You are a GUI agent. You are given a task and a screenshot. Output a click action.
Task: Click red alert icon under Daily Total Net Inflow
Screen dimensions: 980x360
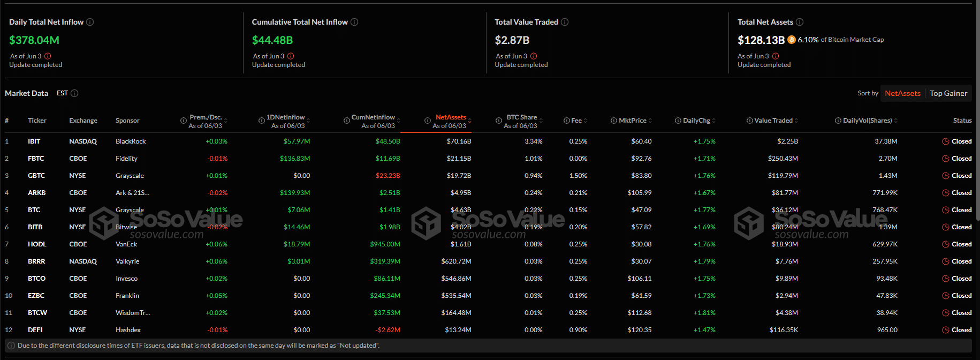[x=48, y=56]
